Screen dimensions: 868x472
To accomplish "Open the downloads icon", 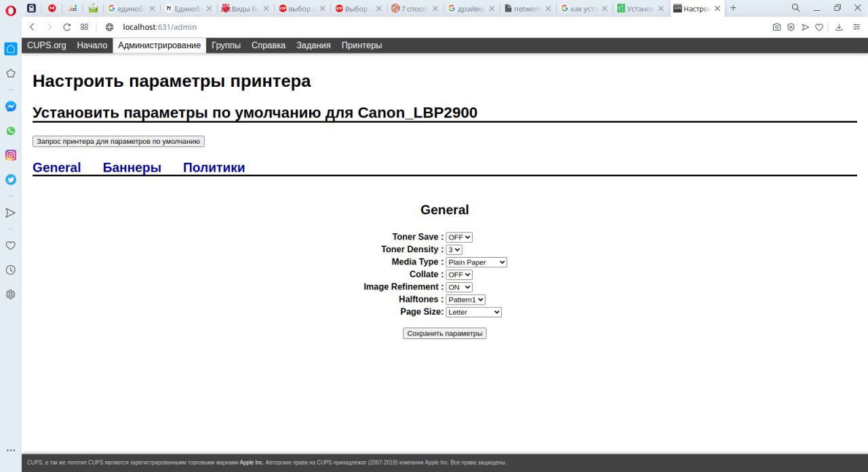I will [x=839, y=27].
